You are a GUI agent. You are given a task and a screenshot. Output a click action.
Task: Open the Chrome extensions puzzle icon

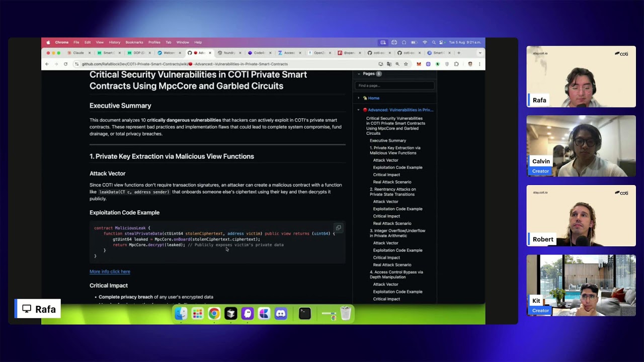click(x=456, y=64)
